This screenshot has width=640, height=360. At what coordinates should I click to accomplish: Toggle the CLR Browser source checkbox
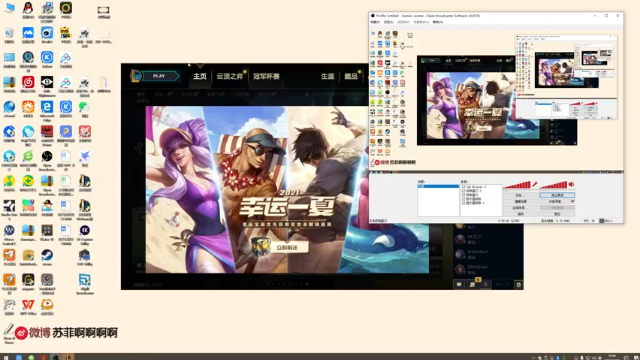tap(463, 187)
